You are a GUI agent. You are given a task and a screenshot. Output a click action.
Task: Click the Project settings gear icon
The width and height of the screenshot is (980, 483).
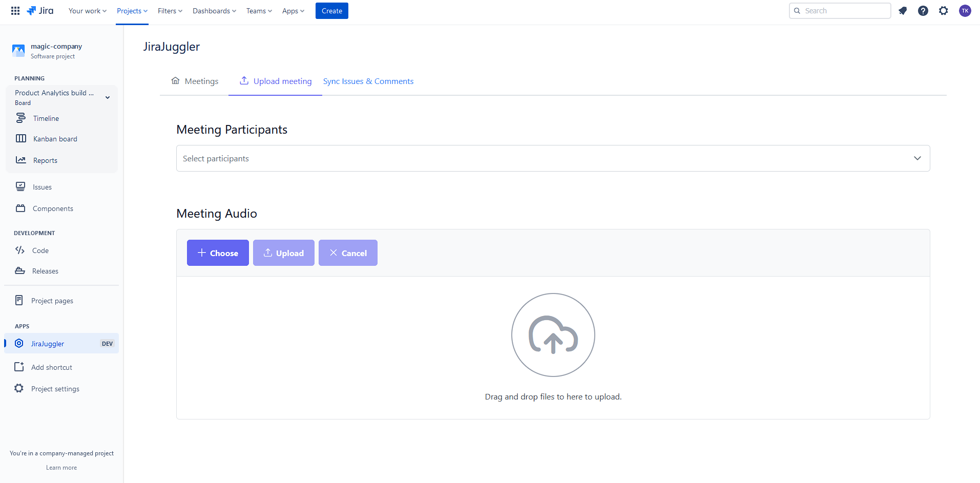tap(19, 388)
